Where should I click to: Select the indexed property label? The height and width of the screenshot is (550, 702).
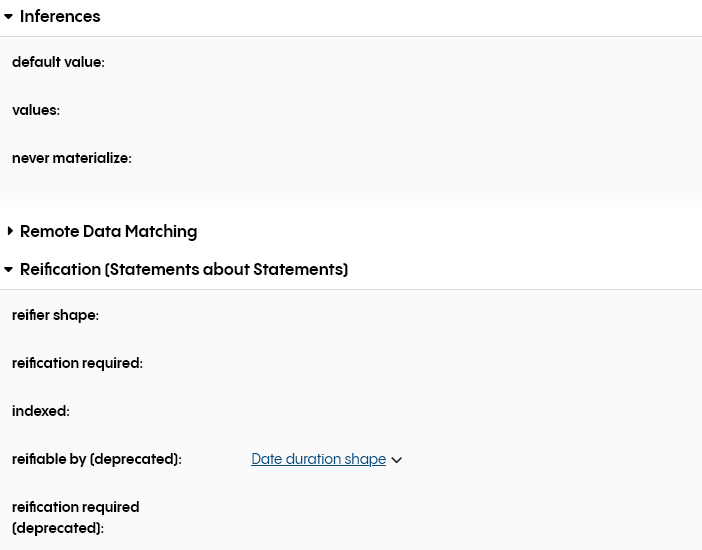[41, 411]
